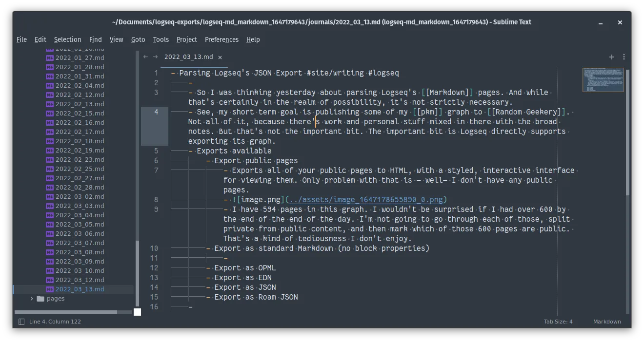Click the Line 4, Column 122 status
644x342 pixels.
[x=55, y=322]
